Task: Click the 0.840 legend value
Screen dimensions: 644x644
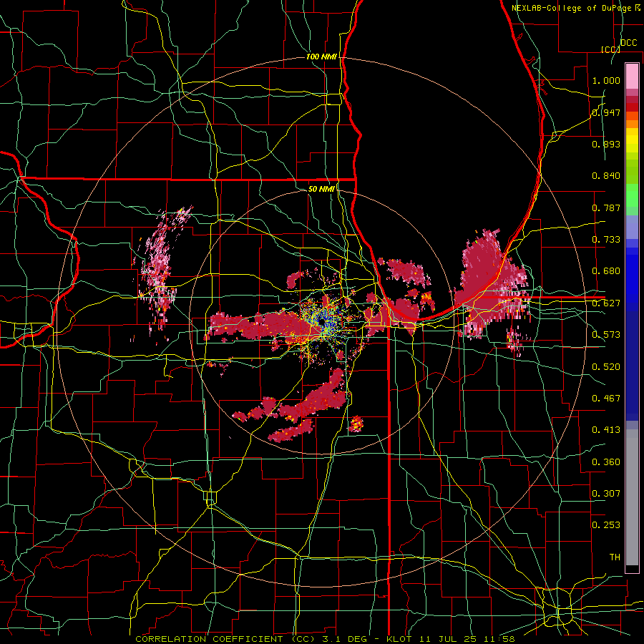Action: (x=606, y=176)
